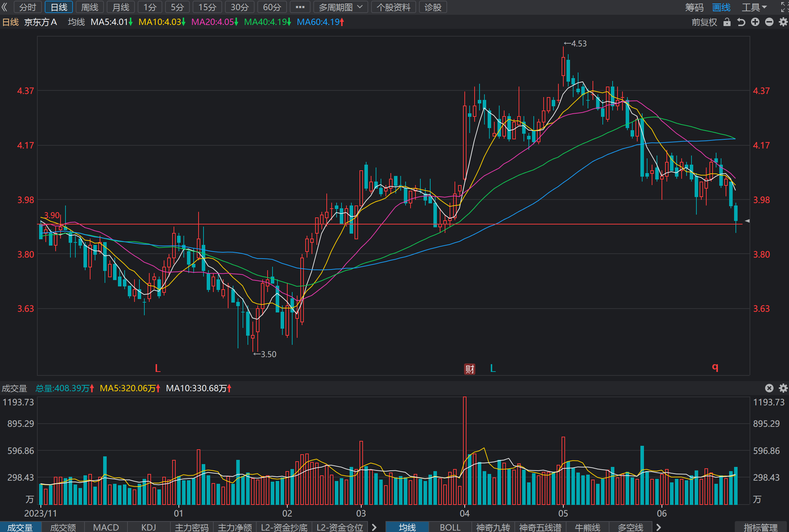This screenshot has height=532, width=789.
Task: Expand the 多周期图 dropdown
Action: [340, 7]
